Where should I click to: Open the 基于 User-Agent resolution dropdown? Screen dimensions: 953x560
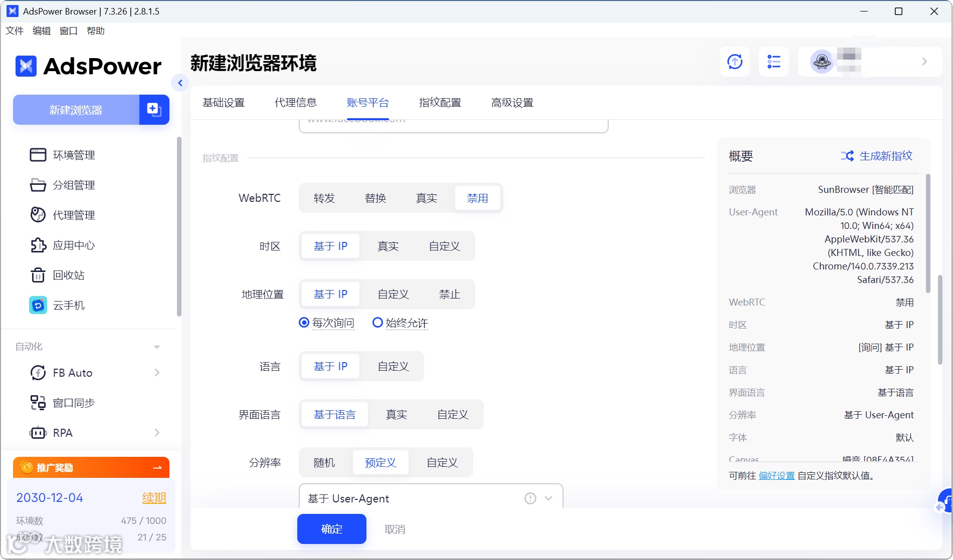coord(431,497)
